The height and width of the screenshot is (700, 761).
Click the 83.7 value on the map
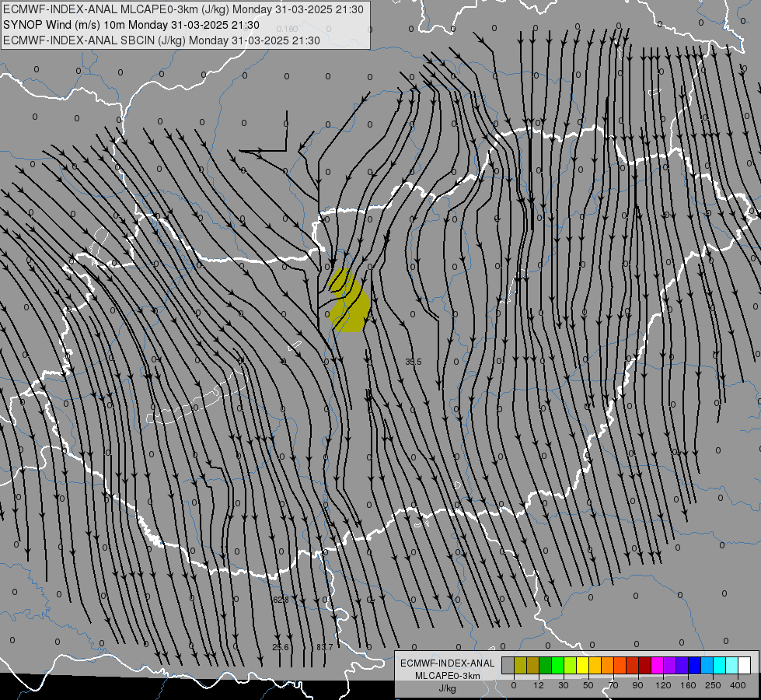pos(325,647)
